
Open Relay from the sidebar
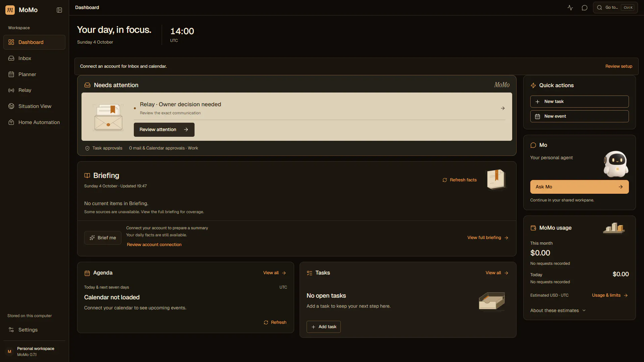tap(34, 90)
